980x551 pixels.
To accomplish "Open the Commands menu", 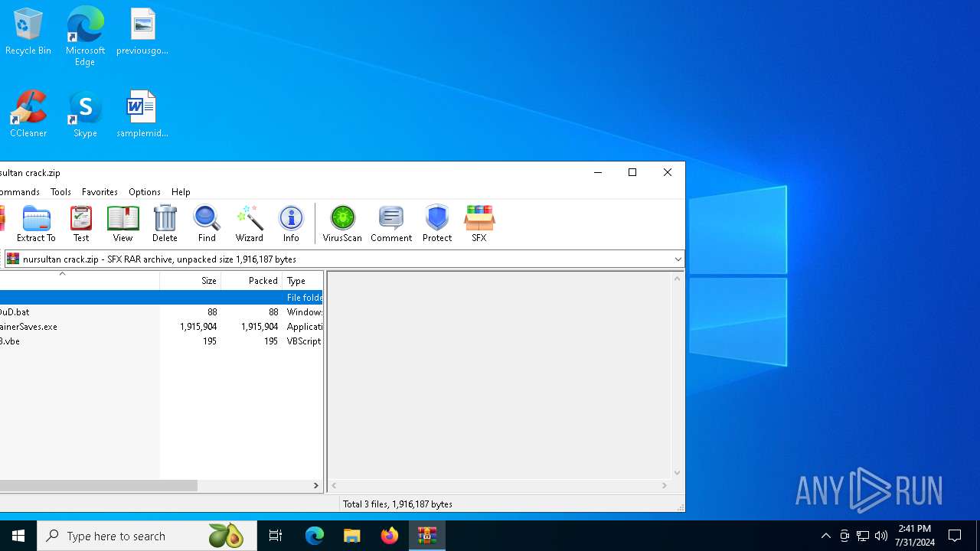I will tap(20, 192).
